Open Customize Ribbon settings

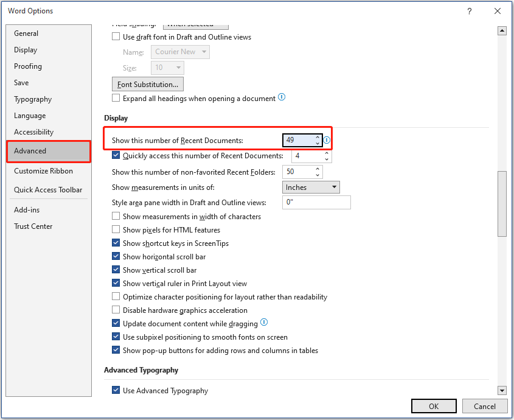[x=49, y=171]
